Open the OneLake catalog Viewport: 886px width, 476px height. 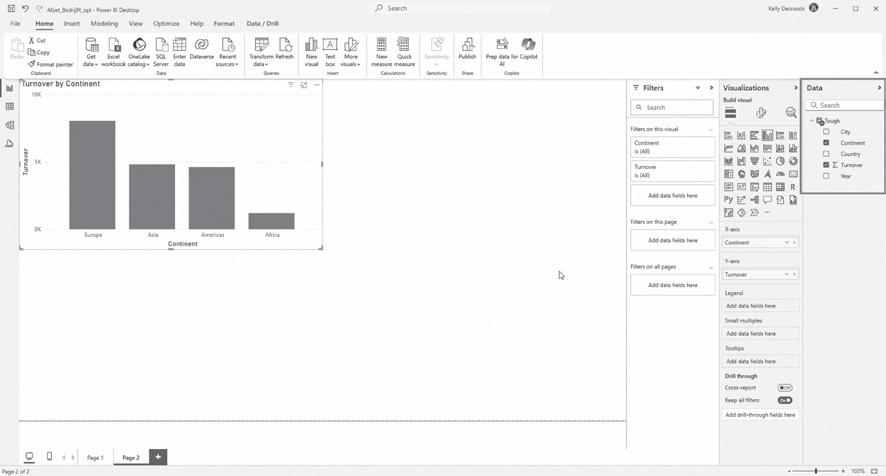tap(139, 52)
